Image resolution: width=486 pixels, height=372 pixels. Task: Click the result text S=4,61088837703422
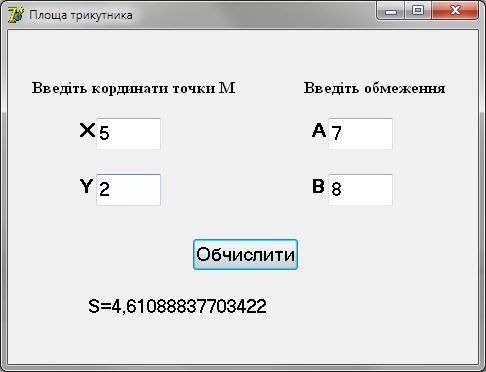[177, 306]
